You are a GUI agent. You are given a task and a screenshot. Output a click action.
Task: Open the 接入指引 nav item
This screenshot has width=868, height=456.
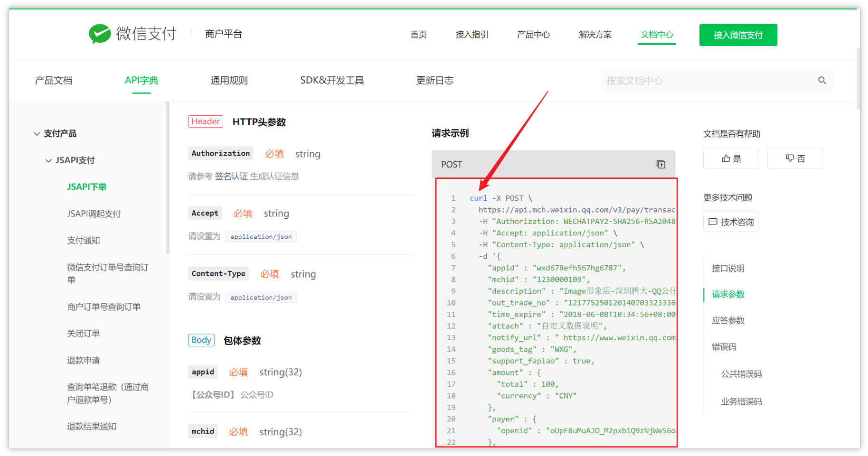472,35
